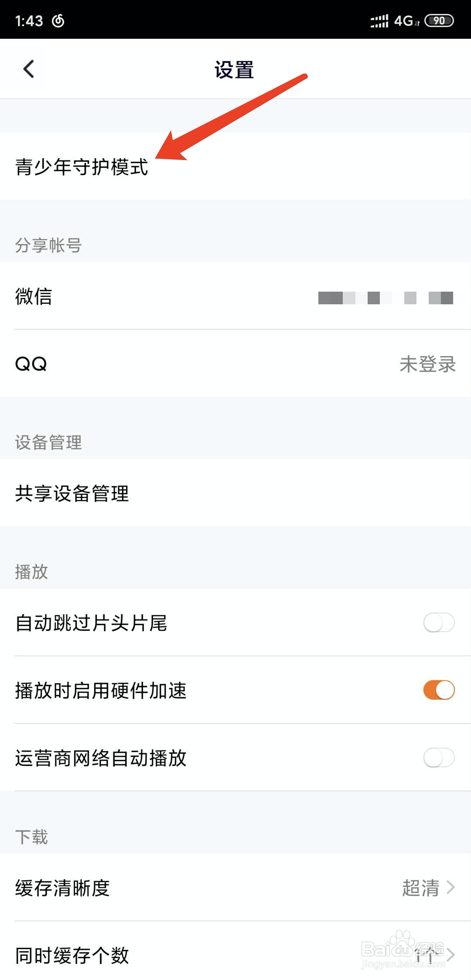Expand the 缓存清晰度 chevron
The width and height of the screenshot is (471, 980).
tap(451, 888)
